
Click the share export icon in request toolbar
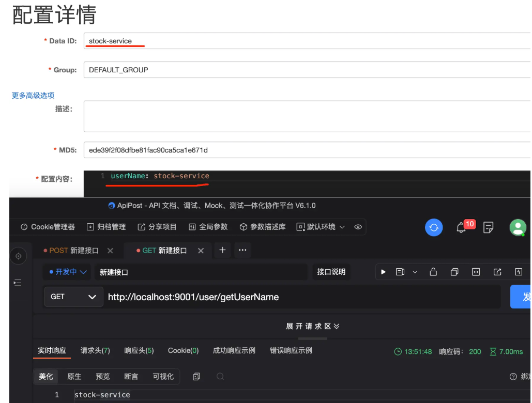coord(497,272)
